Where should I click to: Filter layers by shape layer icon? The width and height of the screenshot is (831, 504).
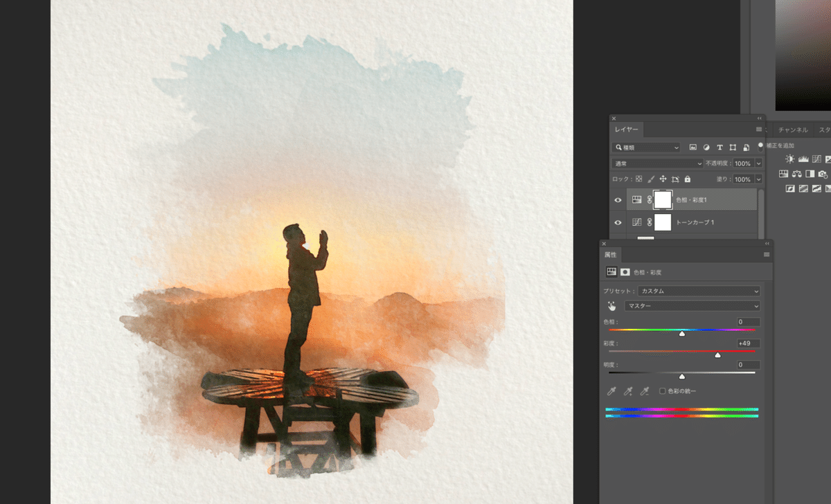(733, 147)
